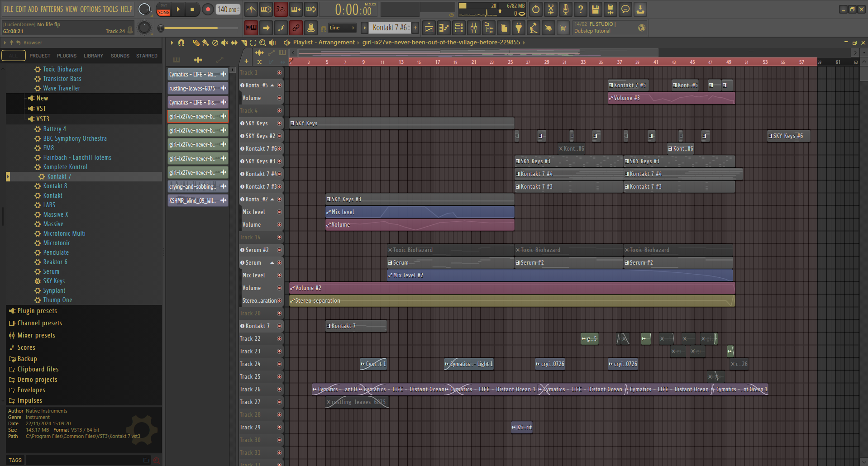Toggle the metronome icon

251,9
